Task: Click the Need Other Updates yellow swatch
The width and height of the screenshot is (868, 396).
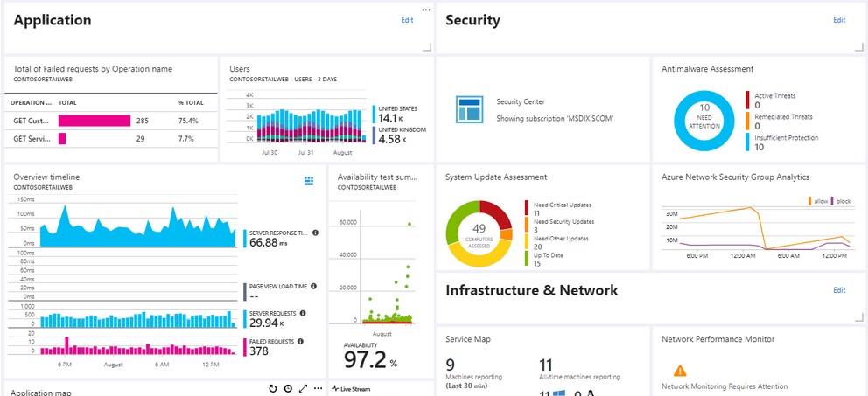Action: point(527,241)
